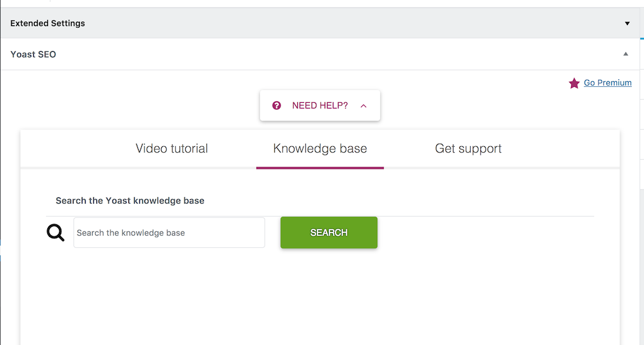Click the Yoast SEO panel title

[33, 54]
